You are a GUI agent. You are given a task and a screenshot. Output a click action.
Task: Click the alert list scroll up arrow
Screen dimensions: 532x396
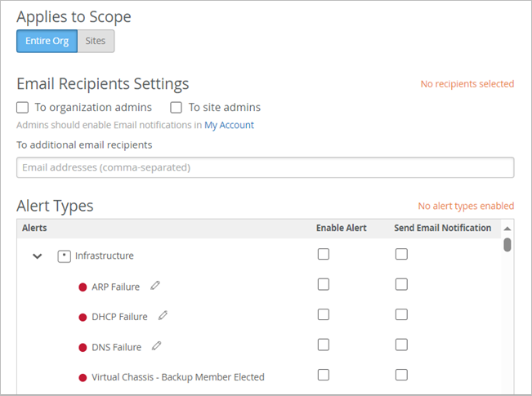[507, 229]
